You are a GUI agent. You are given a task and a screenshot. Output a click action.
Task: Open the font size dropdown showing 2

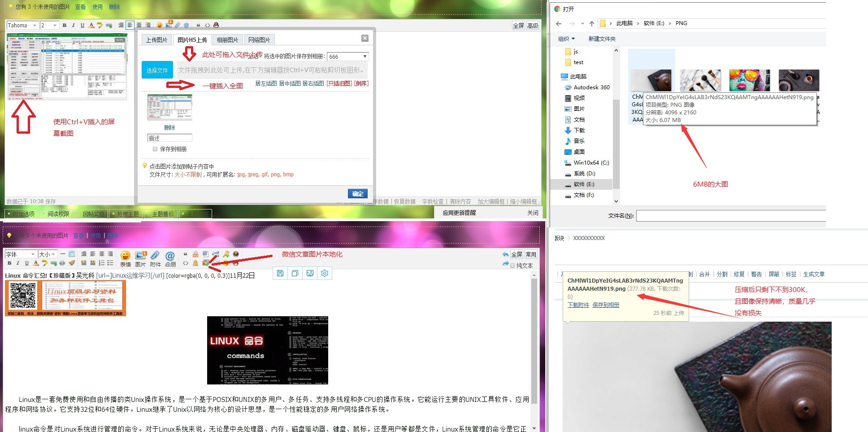click(49, 26)
